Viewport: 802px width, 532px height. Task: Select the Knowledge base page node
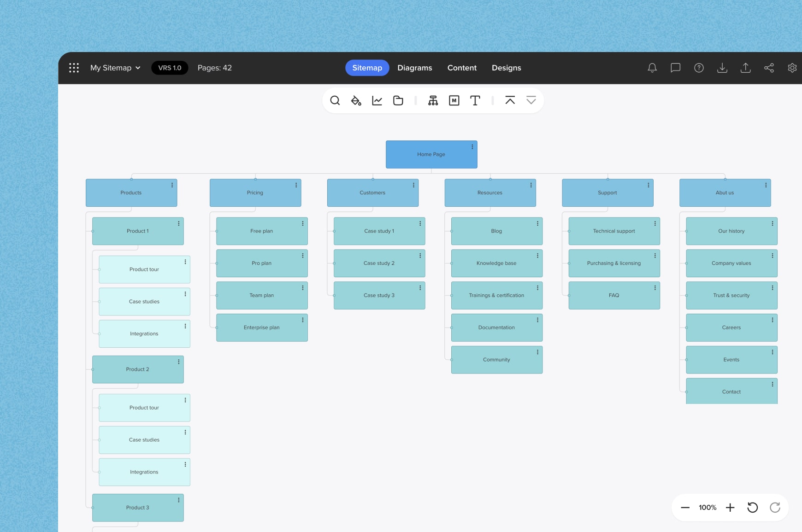coord(496,263)
